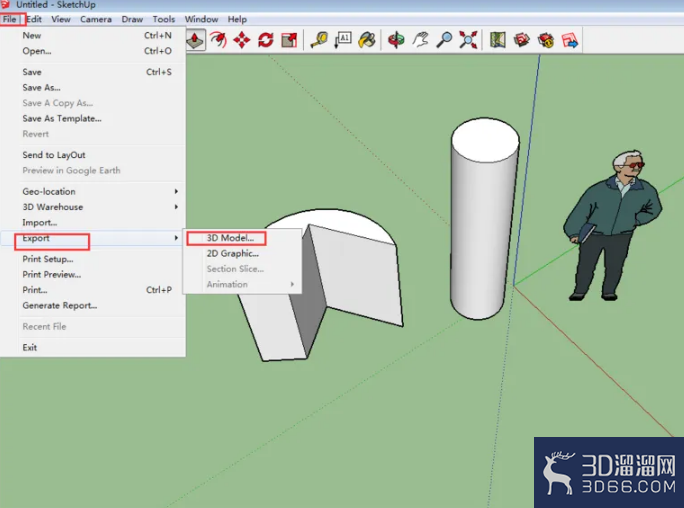Click the SketchUp title bar app icon
The height and width of the screenshot is (508, 684).
pyautogui.click(x=5, y=4)
